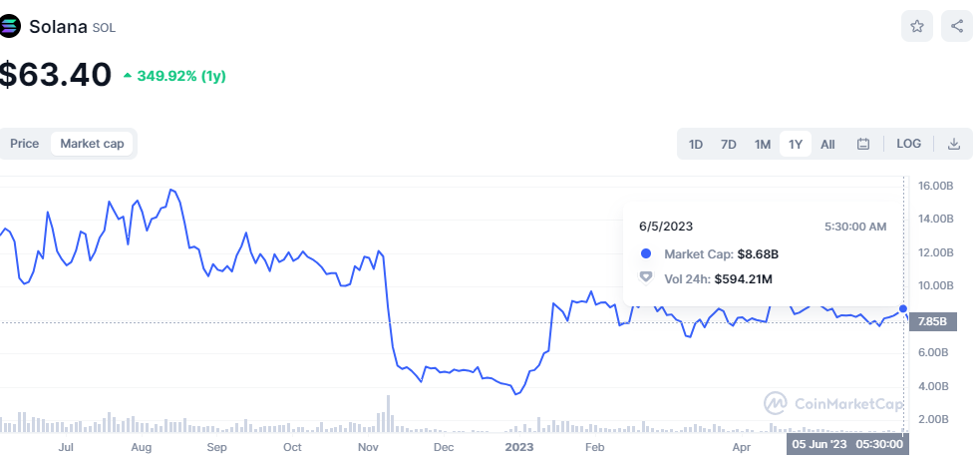
Task: Download chart data with download icon
Action: point(954,144)
